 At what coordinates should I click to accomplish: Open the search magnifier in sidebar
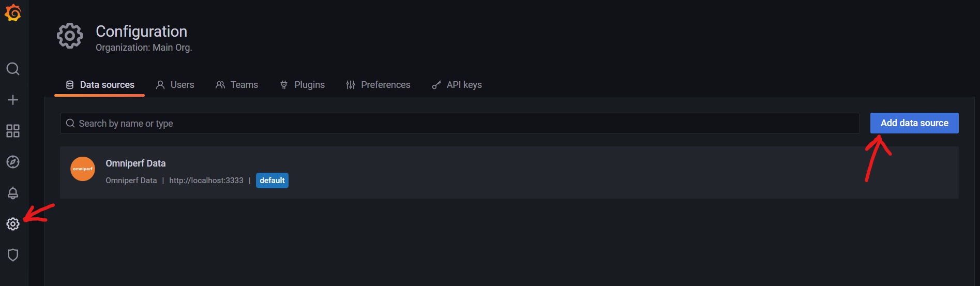[x=13, y=69]
